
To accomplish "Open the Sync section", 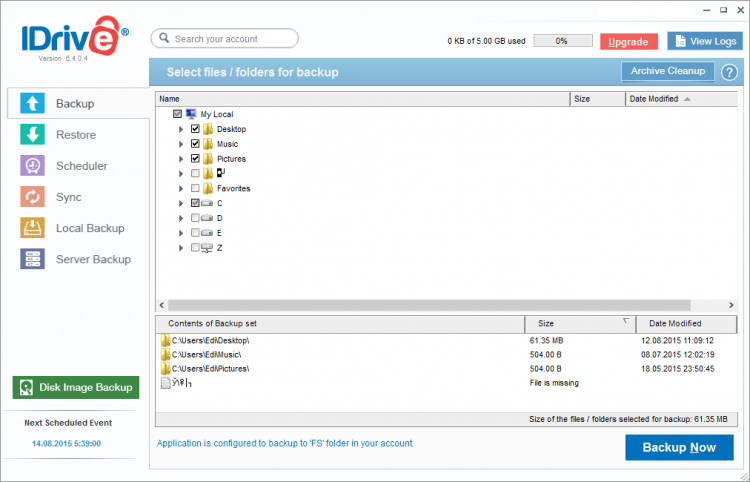I will [78, 197].
